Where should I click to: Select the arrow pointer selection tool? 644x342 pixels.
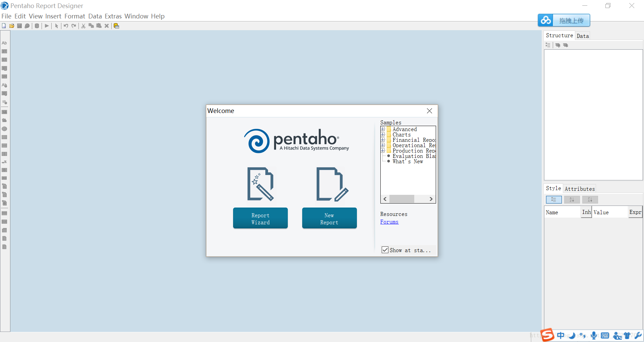(56, 26)
